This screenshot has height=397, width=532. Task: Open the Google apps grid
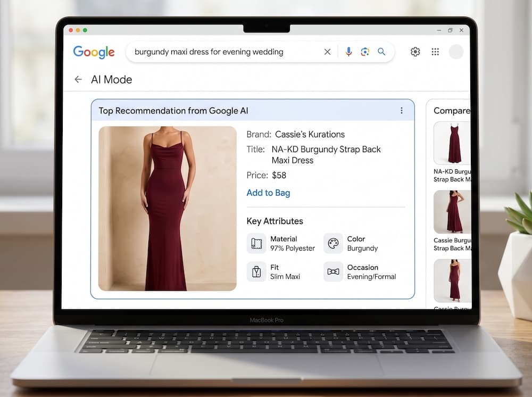(x=435, y=52)
